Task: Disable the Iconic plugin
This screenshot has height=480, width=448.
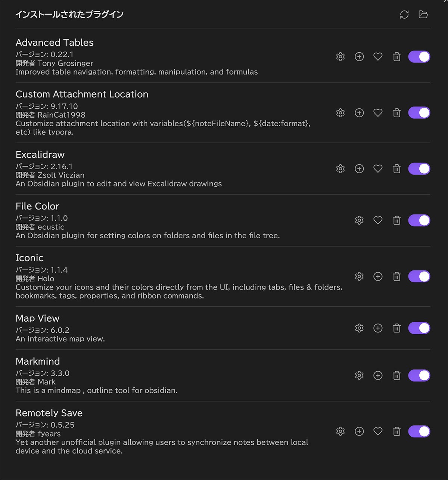Action: (419, 276)
